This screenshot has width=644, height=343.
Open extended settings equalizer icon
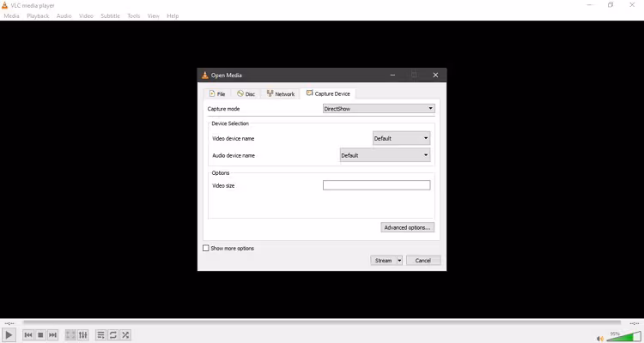83,334
